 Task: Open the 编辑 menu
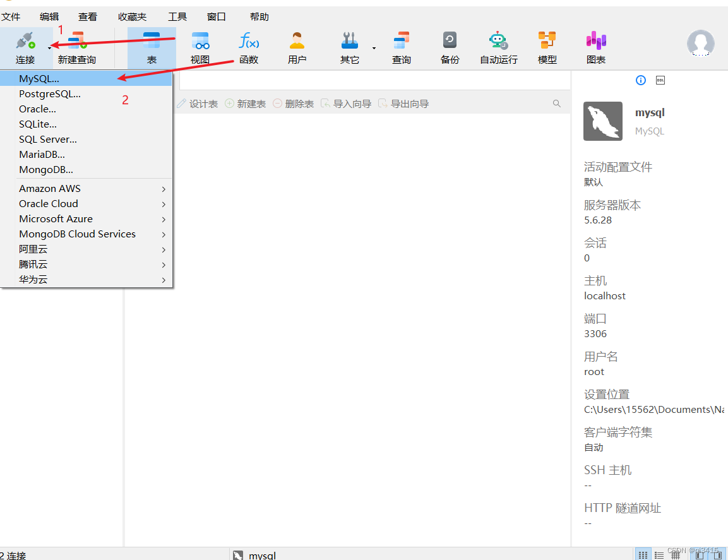(49, 17)
